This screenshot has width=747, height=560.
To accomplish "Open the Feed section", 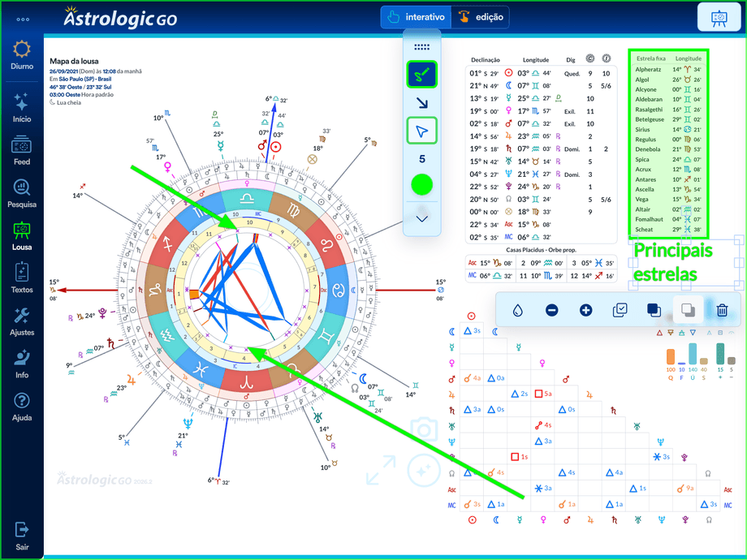I will point(22,150).
